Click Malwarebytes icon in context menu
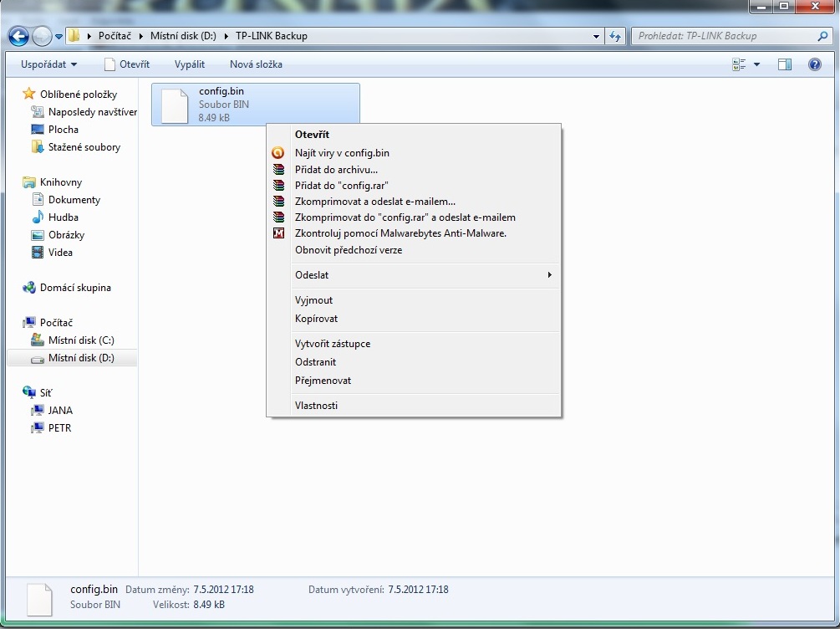The width and height of the screenshot is (840, 629). [x=278, y=233]
